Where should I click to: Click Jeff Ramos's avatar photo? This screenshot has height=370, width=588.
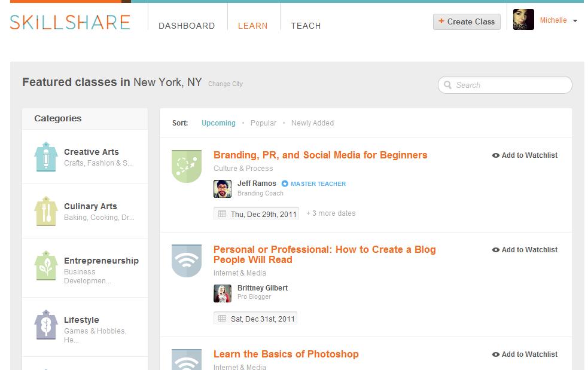point(223,188)
